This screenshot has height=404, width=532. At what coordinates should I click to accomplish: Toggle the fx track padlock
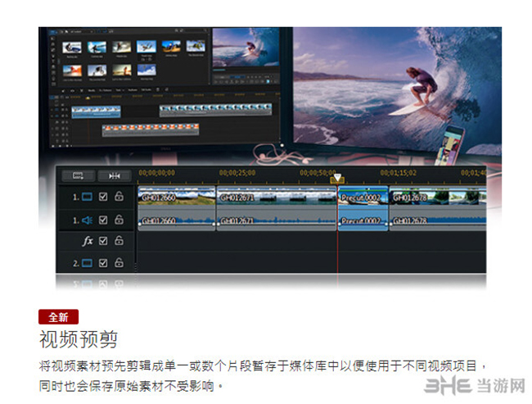click(119, 240)
